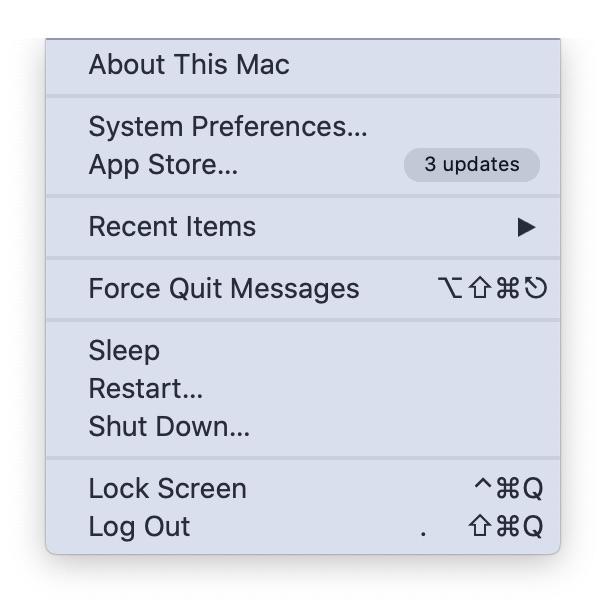606x608 pixels.
Task: Click the Shift arrow beside Log Out
Action: (480, 527)
